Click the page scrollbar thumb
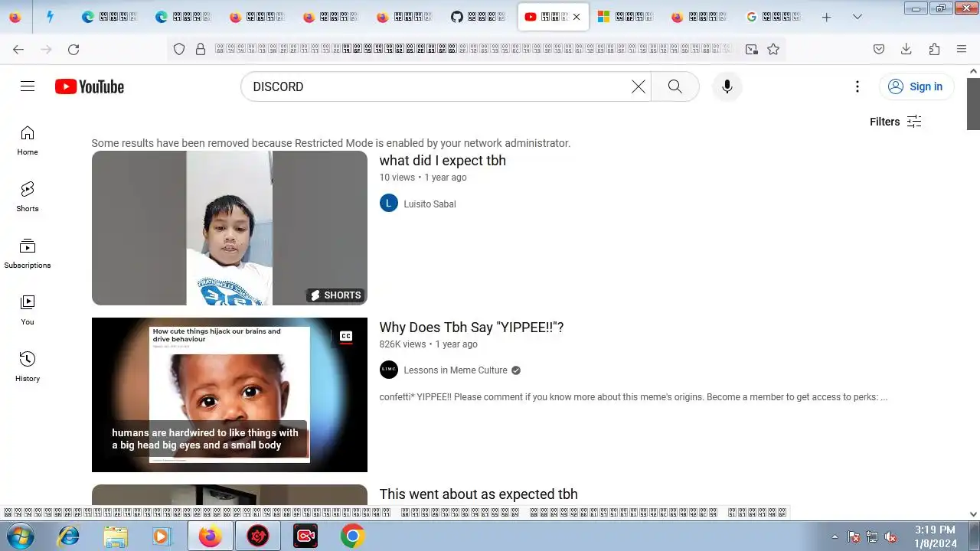Viewport: 980px width, 551px height. coord(973,103)
